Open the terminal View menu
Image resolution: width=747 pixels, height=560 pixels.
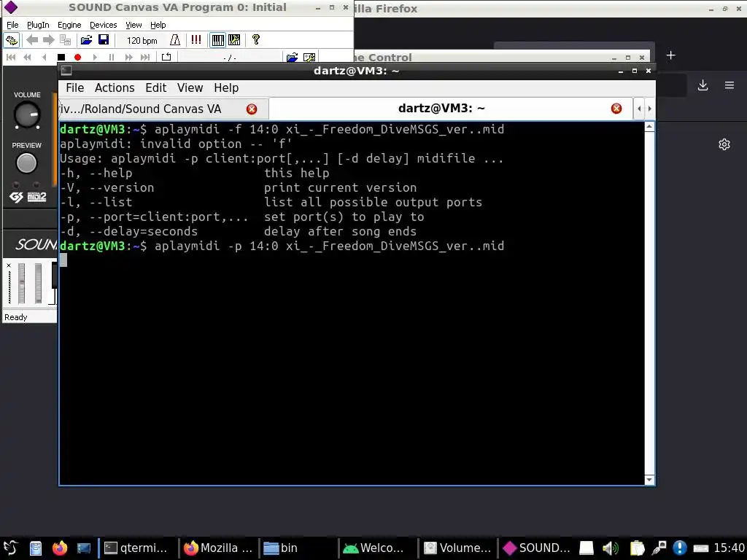pos(190,88)
